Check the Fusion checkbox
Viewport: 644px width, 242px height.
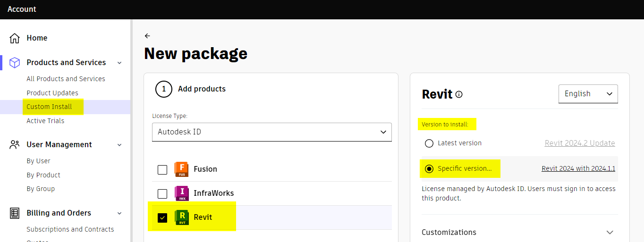point(162,169)
